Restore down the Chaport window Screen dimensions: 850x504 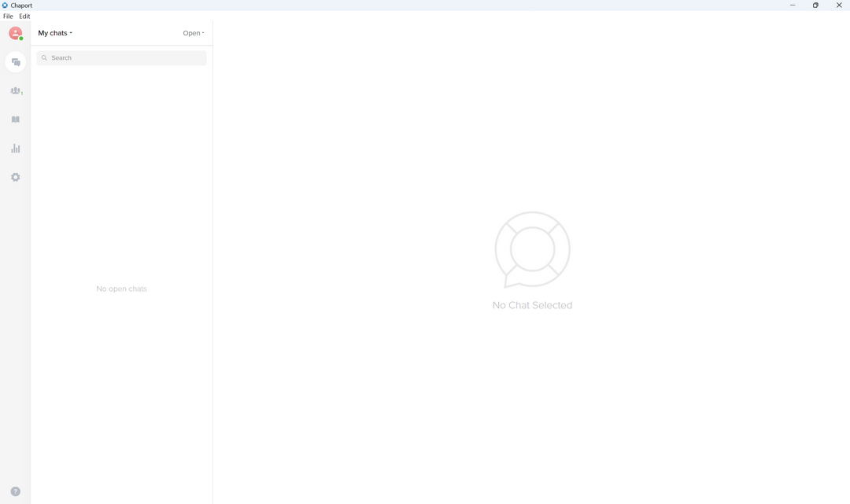(815, 6)
